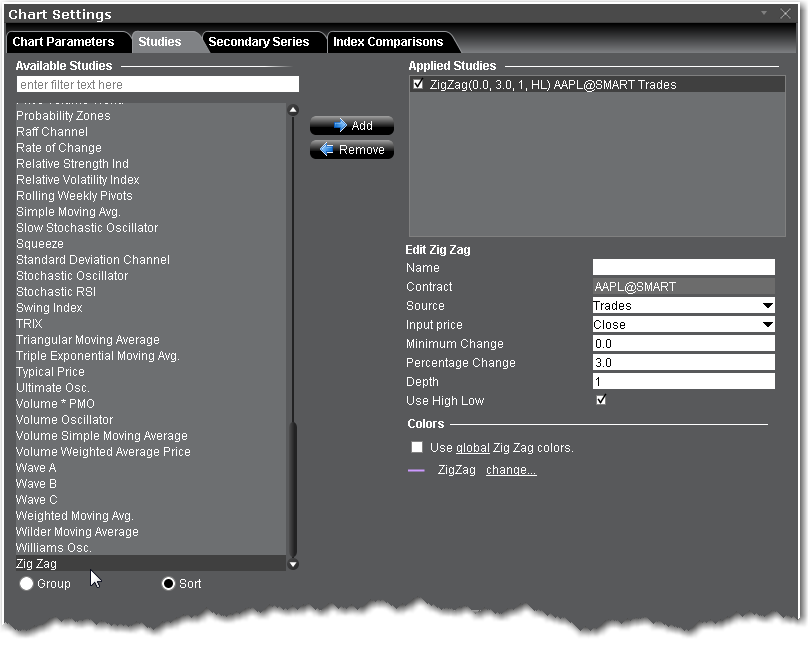The height and width of the screenshot is (646, 808).
Task: Select the Sort radio button
Action: [x=168, y=584]
